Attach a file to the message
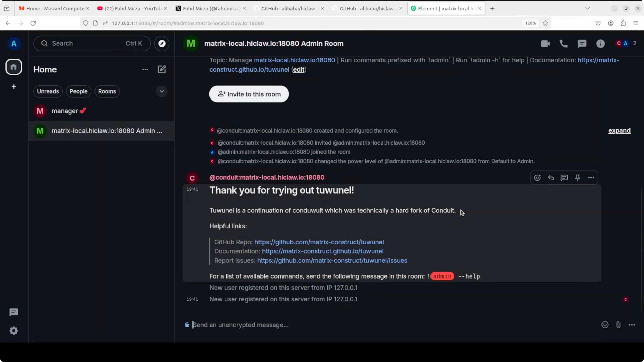Screen dimensions: 644x362 (618, 325)
